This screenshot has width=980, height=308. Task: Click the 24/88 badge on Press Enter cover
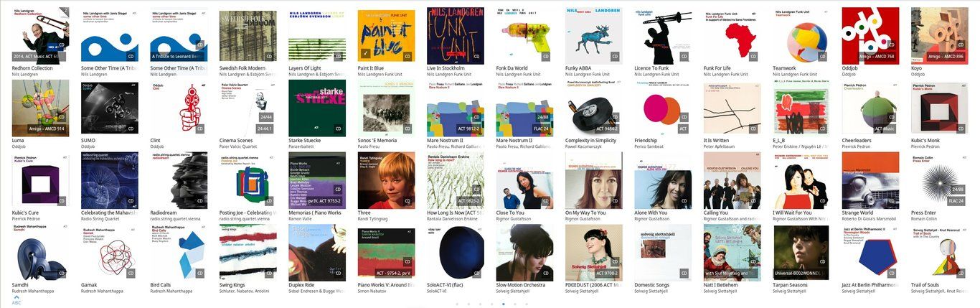957,190
